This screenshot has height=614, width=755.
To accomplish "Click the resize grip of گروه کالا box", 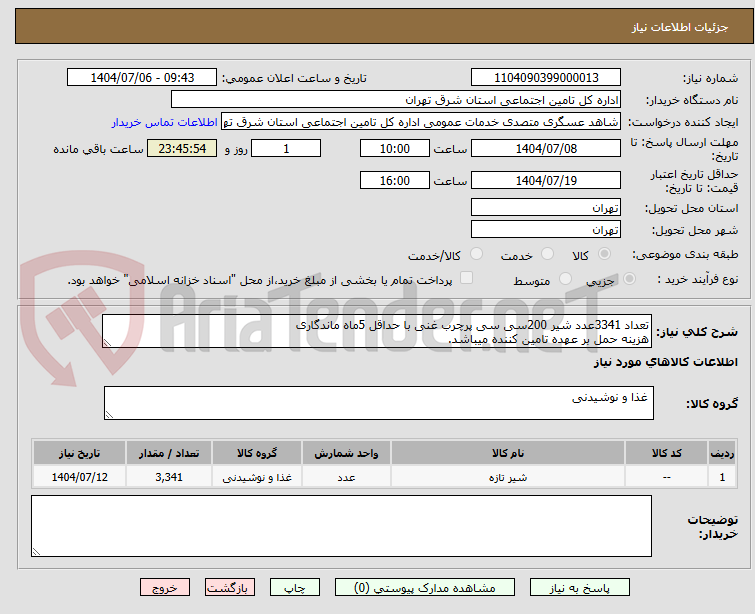I will 109,415.
